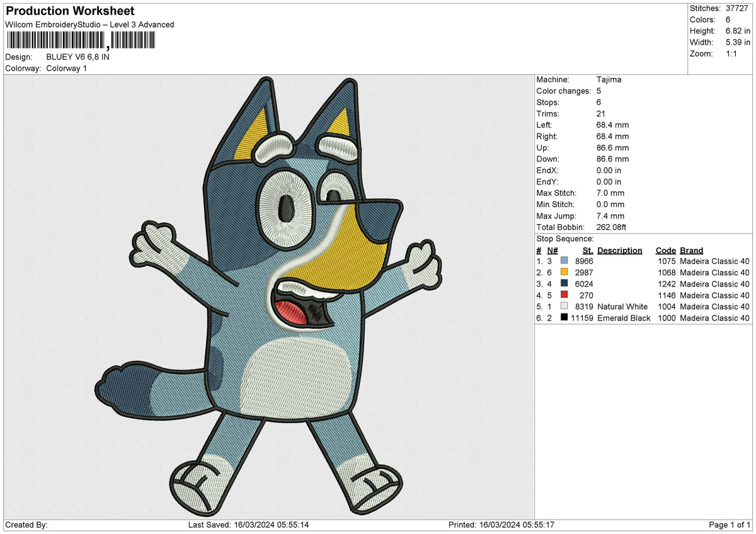Click the Left value 68.4 mm
The width and height of the screenshot is (756, 534).
[x=612, y=125]
